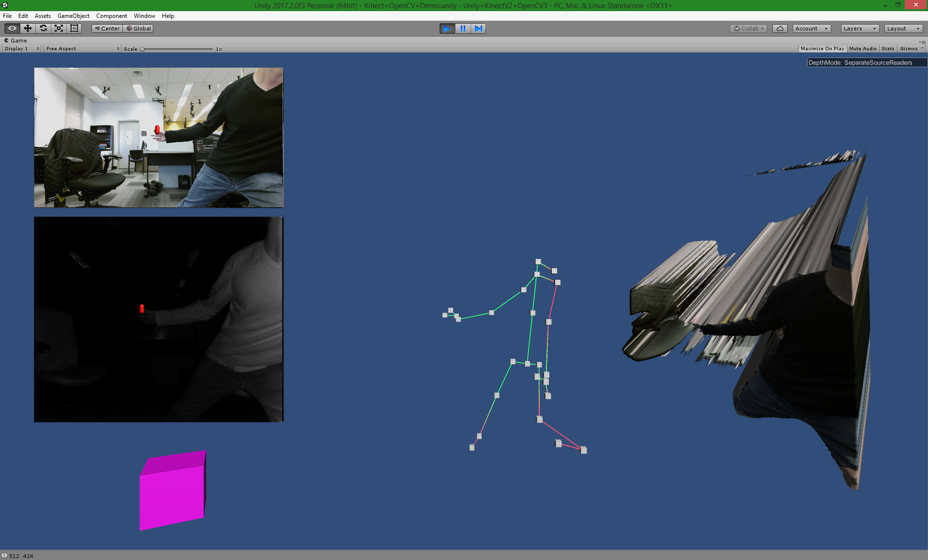Select the Rect transform tool
Viewport: 928px width, 560px height.
(74, 29)
